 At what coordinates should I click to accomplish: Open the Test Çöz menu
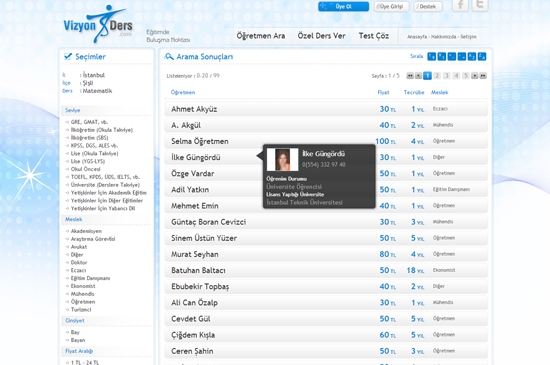[x=374, y=36]
